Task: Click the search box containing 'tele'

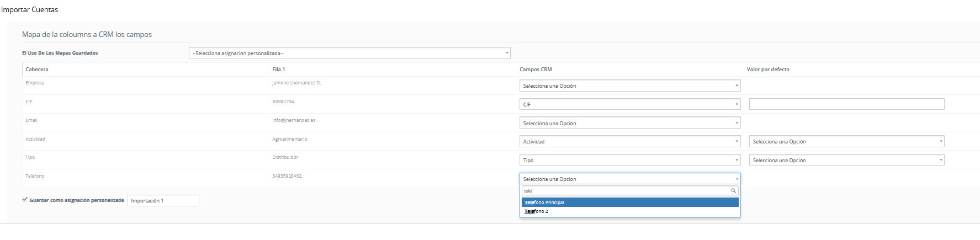Action: [x=630, y=191]
